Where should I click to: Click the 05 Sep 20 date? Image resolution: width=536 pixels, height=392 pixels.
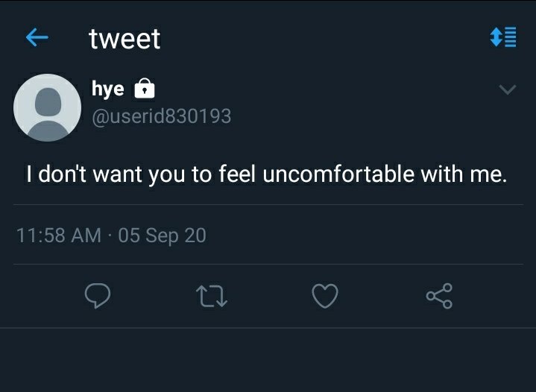point(162,235)
